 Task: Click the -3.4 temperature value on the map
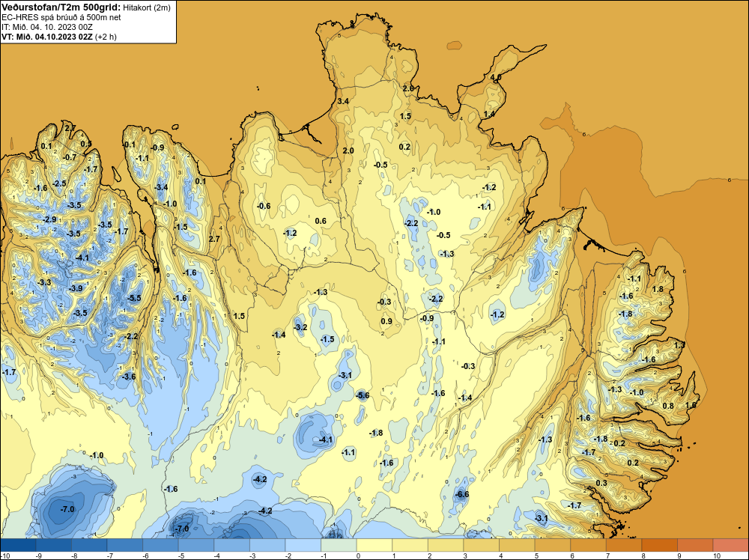click(x=161, y=187)
